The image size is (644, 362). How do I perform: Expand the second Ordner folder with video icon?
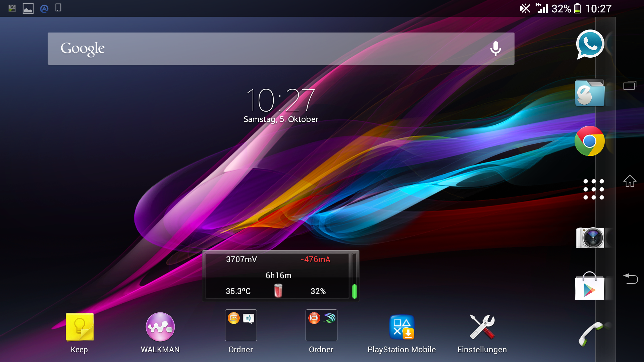(x=321, y=325)
